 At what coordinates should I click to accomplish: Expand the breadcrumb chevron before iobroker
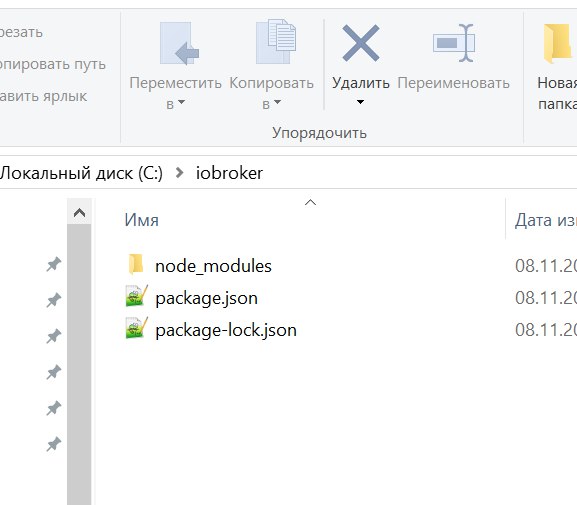click(180, 172)
